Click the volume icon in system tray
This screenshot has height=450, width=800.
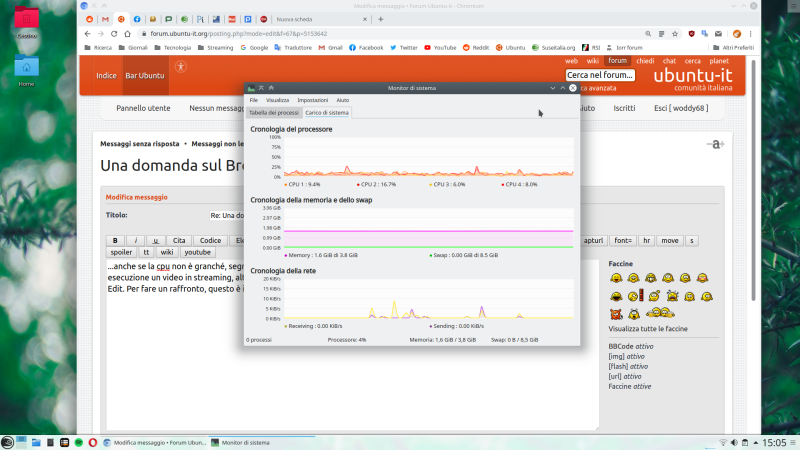pos(734,442)
